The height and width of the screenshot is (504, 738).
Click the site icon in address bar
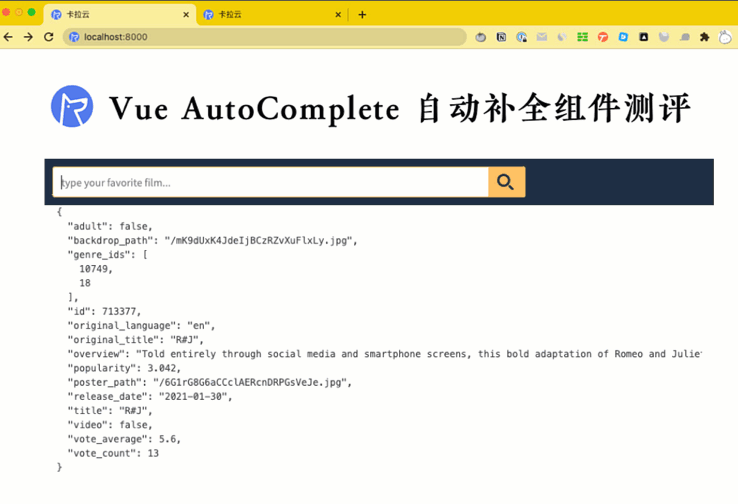point(74,37)
